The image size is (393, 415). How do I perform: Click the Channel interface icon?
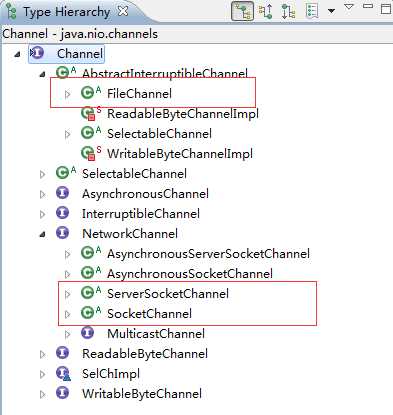click(37, 53)
